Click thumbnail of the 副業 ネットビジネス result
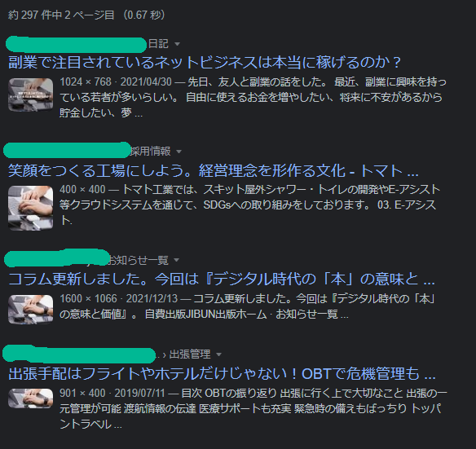 coord(30,95)
